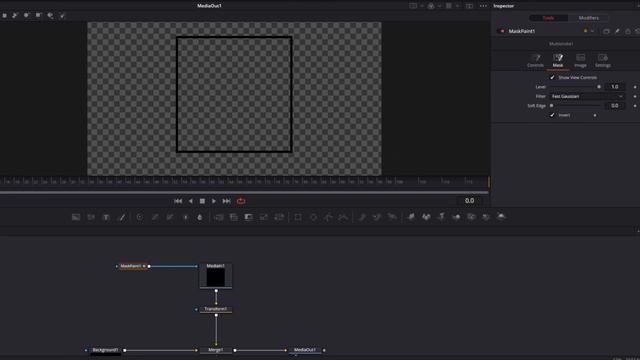This screenshot has width=640, height=360.
Task: Add an Image Plane 3D node
Action: [x=411, y=217]
